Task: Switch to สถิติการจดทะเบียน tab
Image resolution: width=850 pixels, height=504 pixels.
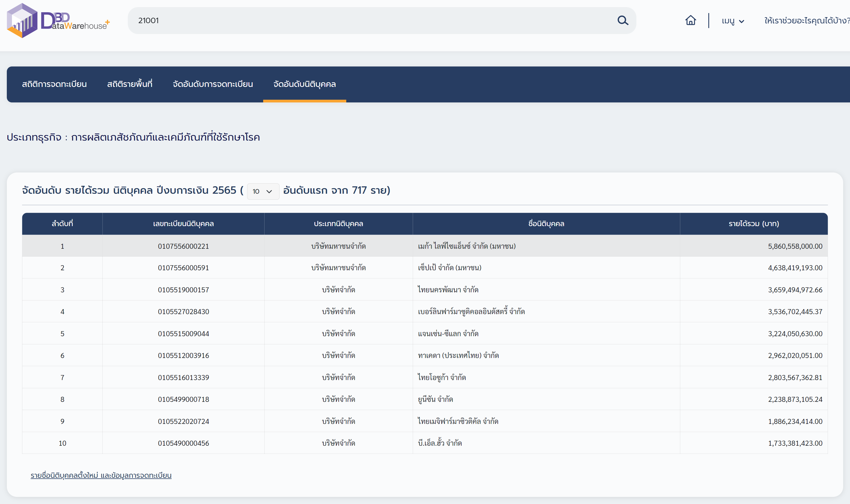Action: [54, 84]
